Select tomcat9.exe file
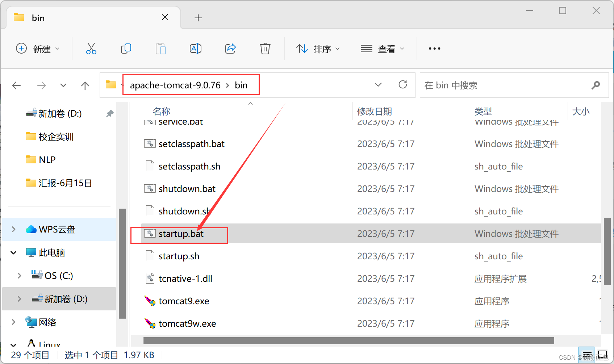Viewport: 614px width, 364px height. click(x=184, y=301)
